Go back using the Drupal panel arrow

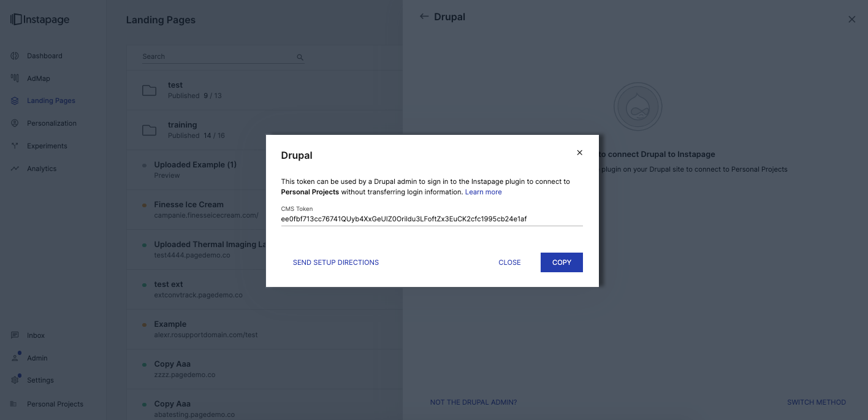pos(424,17)
